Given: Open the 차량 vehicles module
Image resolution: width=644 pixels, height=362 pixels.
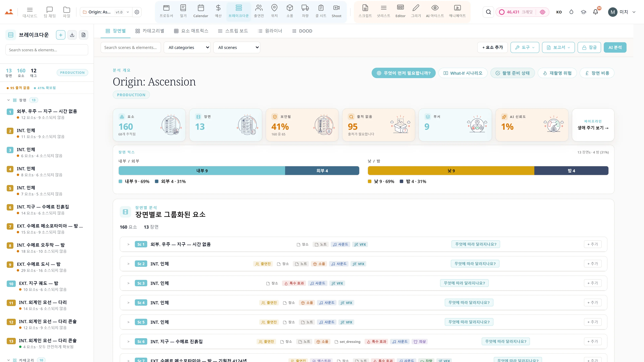Looking at the screenshot, I should (x=305, y=12).
